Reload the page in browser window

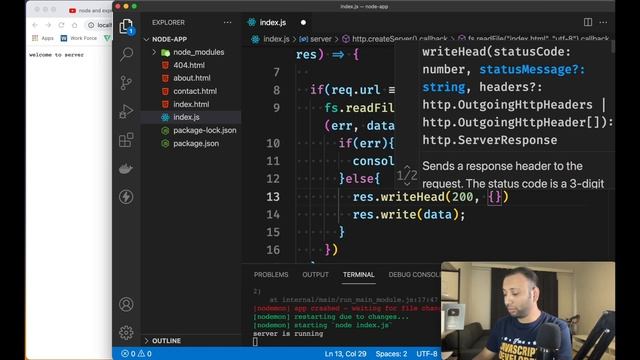61,25
